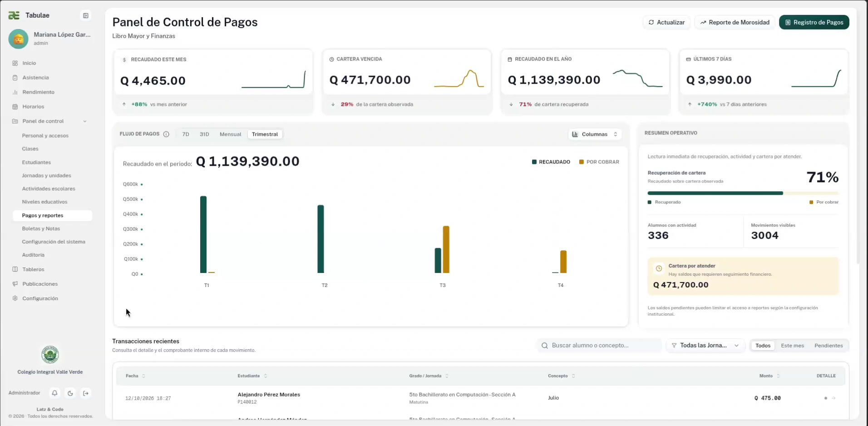Open the Todas las Jornadas filter dropdown
The width and height of the screenshot is (868, 426).
point(705,346)
